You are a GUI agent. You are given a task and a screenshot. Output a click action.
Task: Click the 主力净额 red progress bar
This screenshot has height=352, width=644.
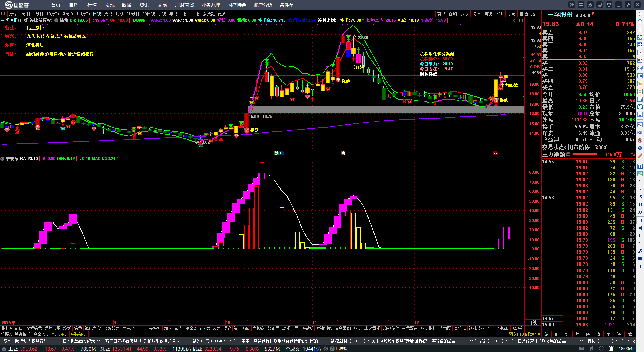tap(585, 154)
